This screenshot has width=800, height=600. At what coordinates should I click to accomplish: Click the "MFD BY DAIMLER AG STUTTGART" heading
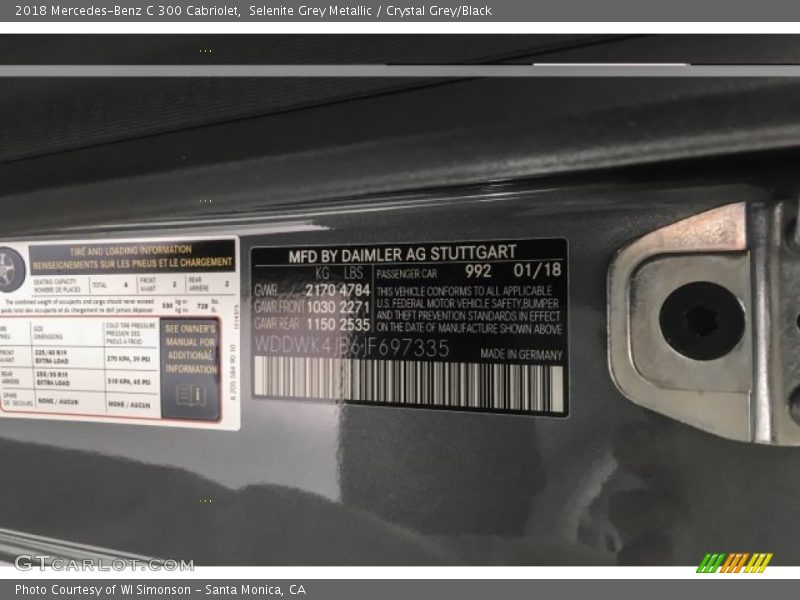[402, 255]
